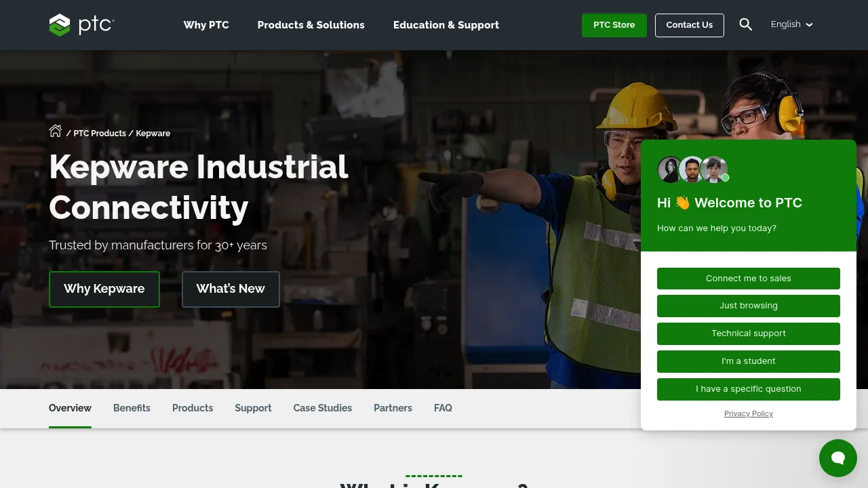This screenshot has width=868, height=488.
Task: Open the English language dropdown
Action: 791,24
